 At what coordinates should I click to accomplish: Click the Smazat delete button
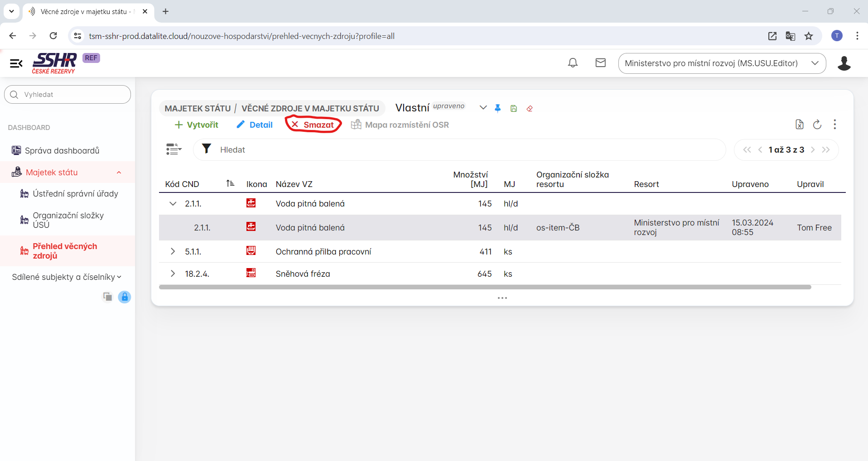(313, 125)
